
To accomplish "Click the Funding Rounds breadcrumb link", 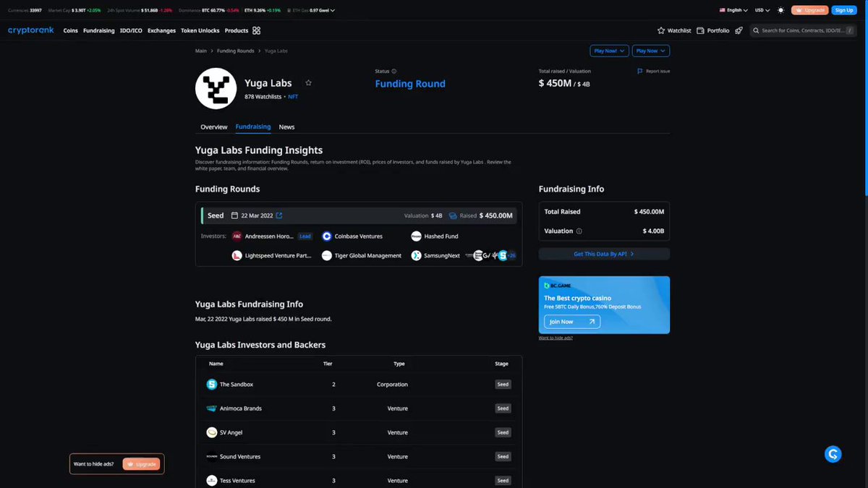I will [x=236, y=51].
